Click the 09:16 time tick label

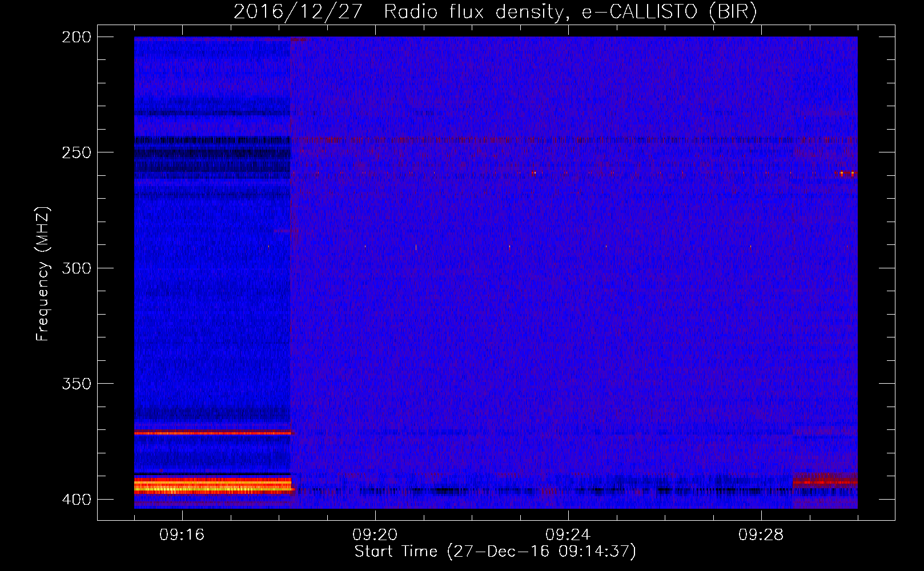pyautogui.click(x=182, y=535)
